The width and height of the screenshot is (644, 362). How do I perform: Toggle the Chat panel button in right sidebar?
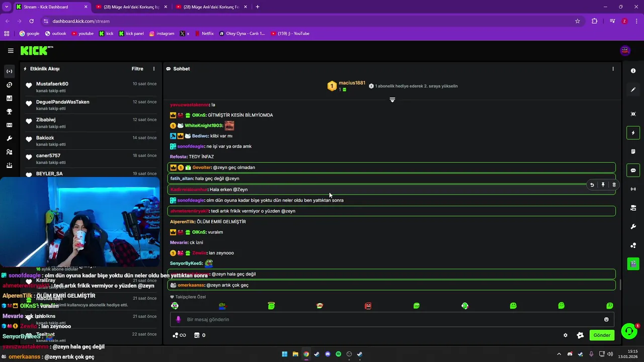pos(633,170)
